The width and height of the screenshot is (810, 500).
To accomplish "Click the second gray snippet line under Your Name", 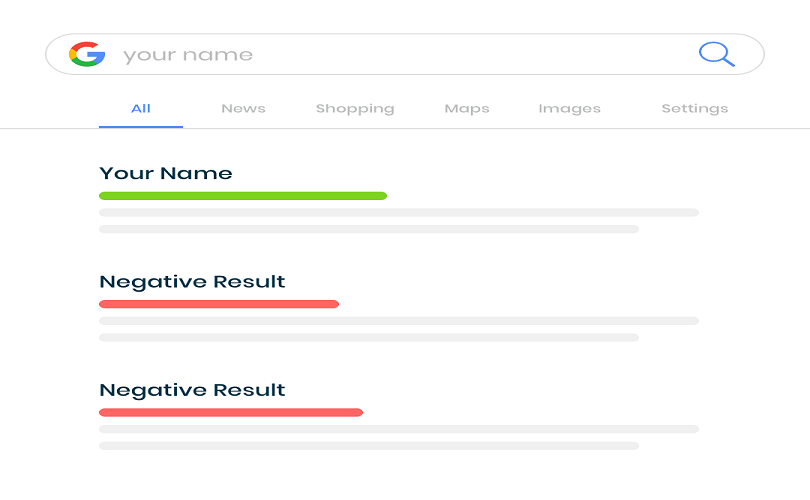I will point(369,229).
